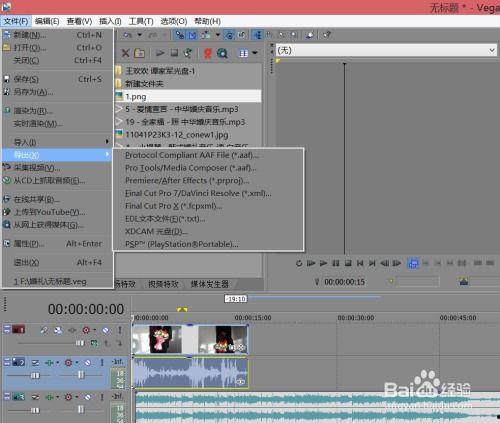Image resolution: width=500 pixels, height=423 pixels.
Task: Click play from start in trimmer transport
Action: [311, 263]
